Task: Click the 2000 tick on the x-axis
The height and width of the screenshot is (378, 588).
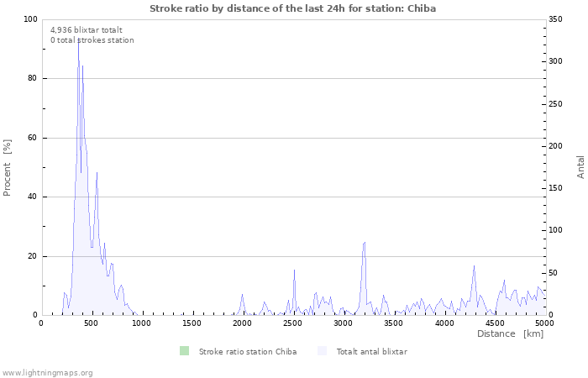Action: (x=242, y=323)
